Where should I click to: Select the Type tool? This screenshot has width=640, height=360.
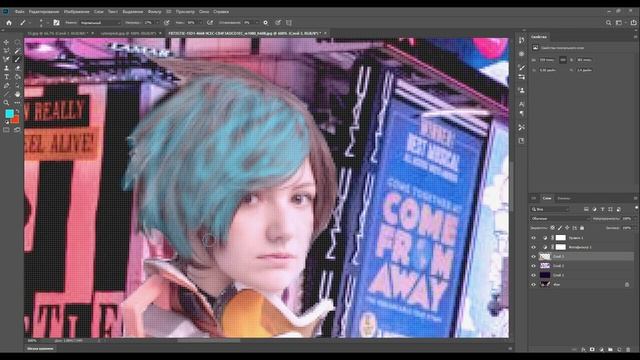point(6,77)
